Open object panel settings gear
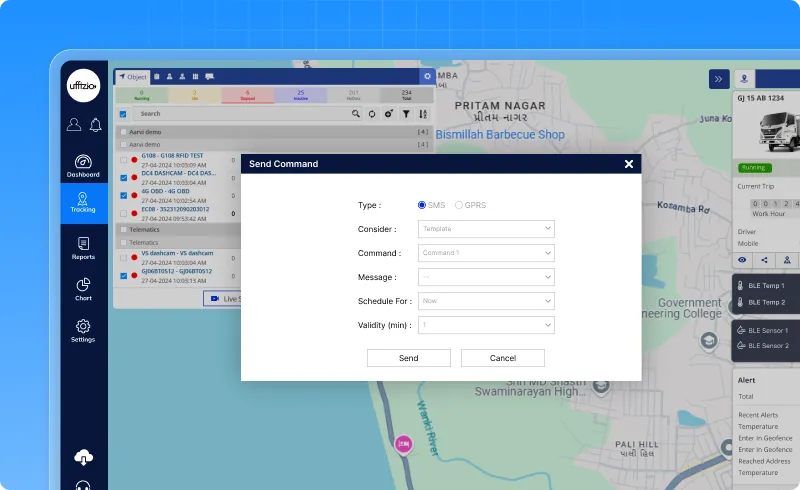This screenshot has height=490, width=800. [427, 76]
